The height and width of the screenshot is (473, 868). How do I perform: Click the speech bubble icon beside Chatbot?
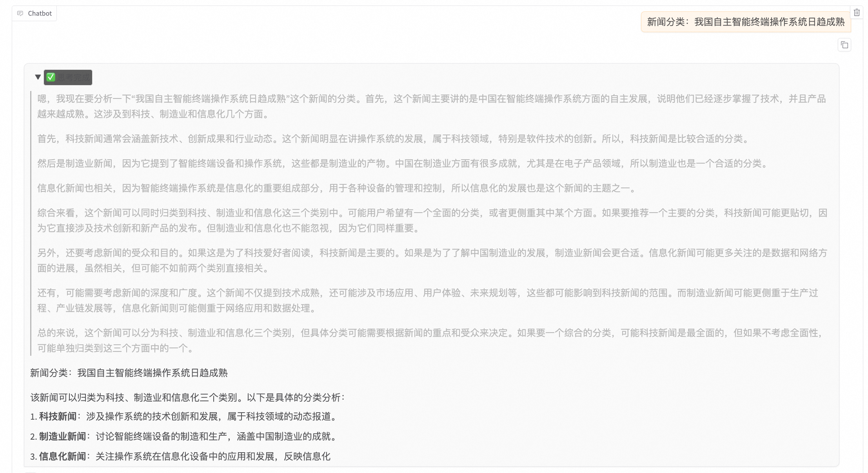click(20, 13)
